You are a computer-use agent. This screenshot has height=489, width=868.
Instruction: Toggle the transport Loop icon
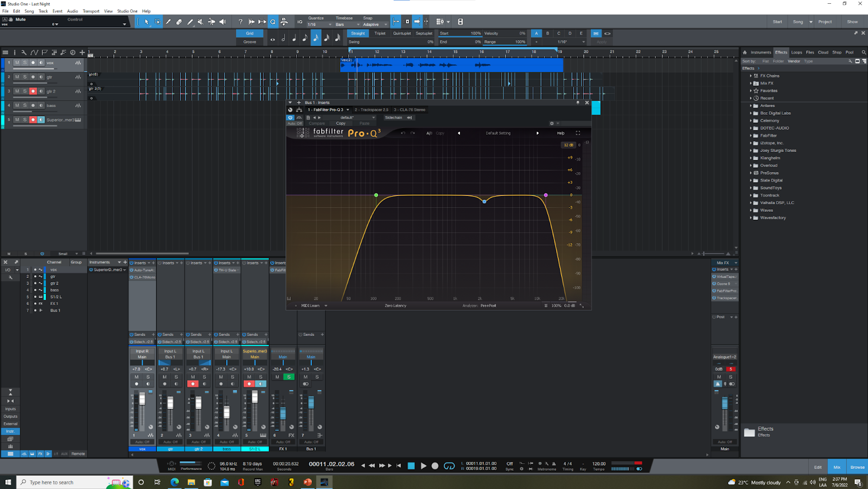tap(449, 466)
